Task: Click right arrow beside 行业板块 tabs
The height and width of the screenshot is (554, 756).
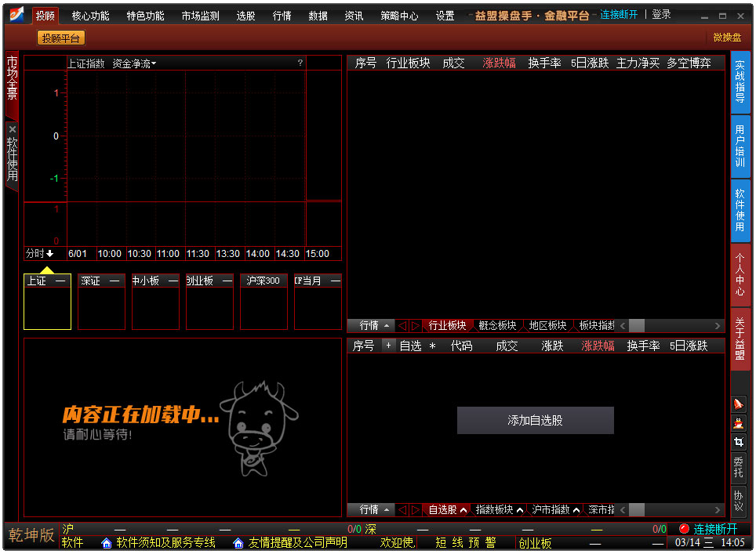Action: [x=415, y=326]
